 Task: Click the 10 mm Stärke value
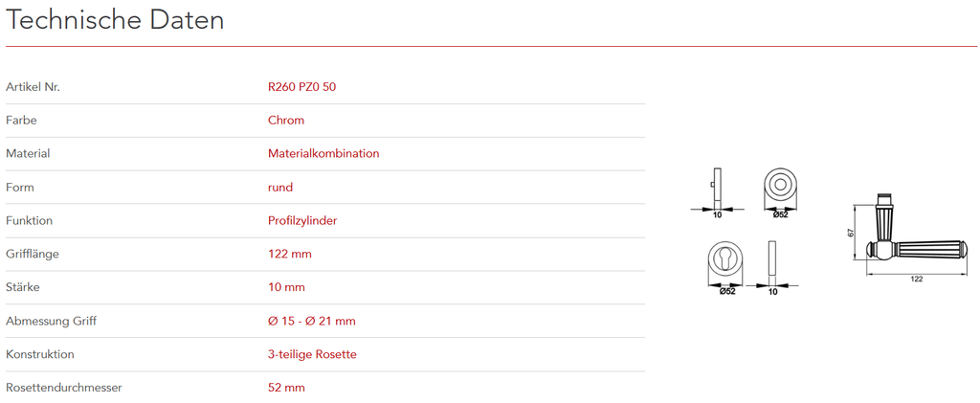pyautogui.click(x=286, y=287)
